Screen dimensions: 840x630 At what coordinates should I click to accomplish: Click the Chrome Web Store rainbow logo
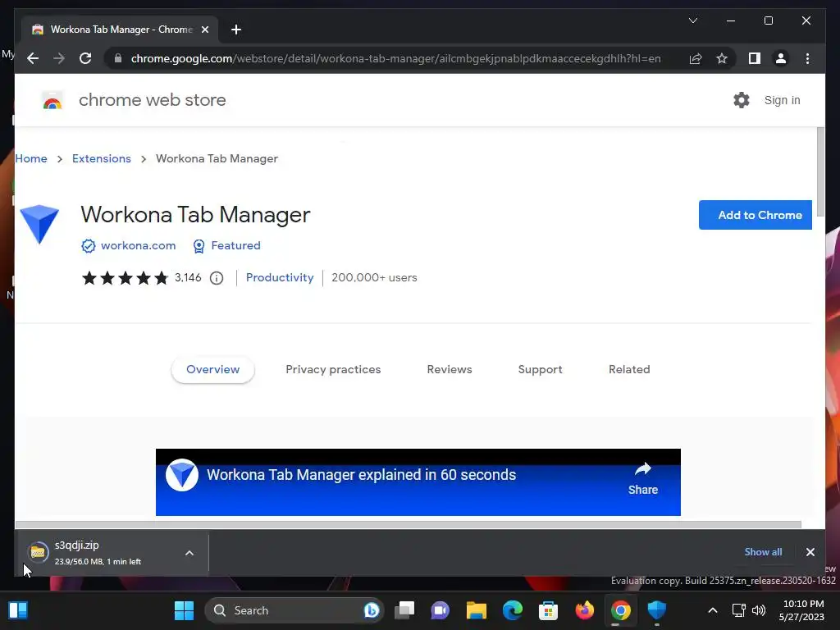pyautogui.click(x=52, y=100)
